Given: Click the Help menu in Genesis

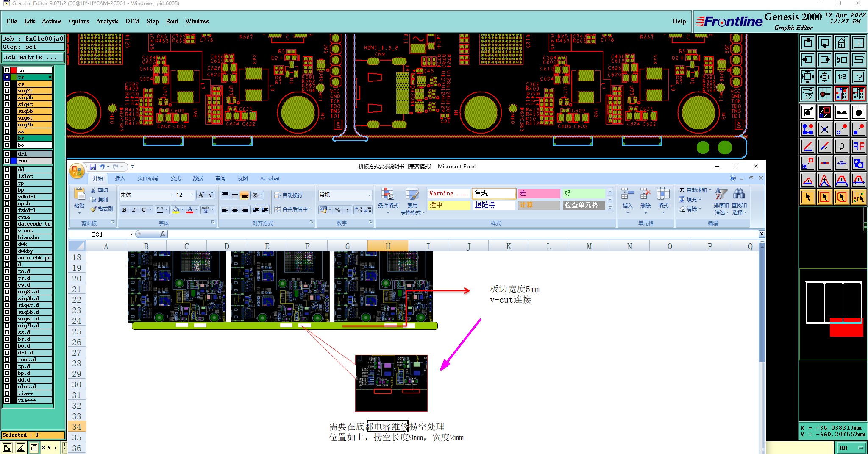Looking at the screenshot, I should (x=679, y=21).
